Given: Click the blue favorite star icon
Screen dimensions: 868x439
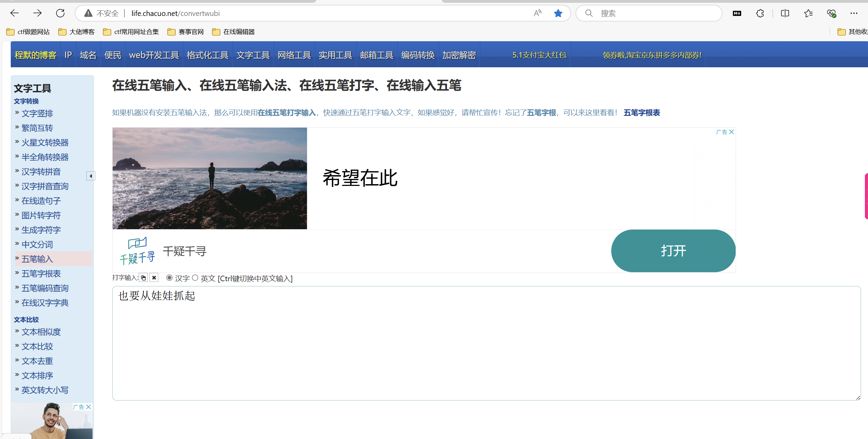Looking at the screenshot, I should 558,13.
